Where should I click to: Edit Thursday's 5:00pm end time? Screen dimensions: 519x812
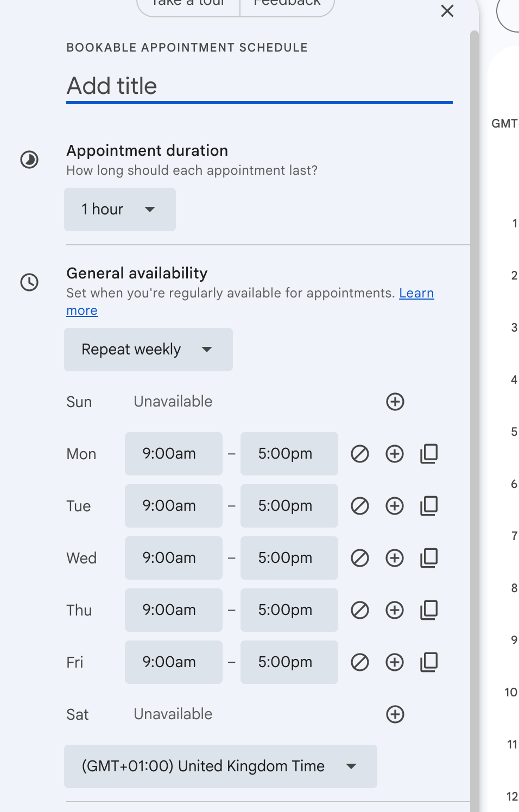[x=289, y=610]
